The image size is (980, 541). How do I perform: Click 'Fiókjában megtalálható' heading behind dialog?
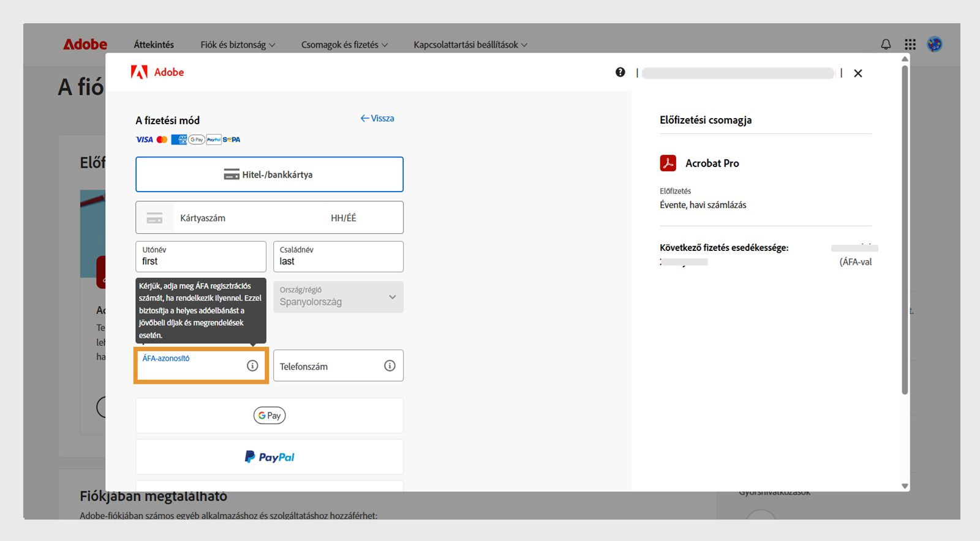coord(153,496)
